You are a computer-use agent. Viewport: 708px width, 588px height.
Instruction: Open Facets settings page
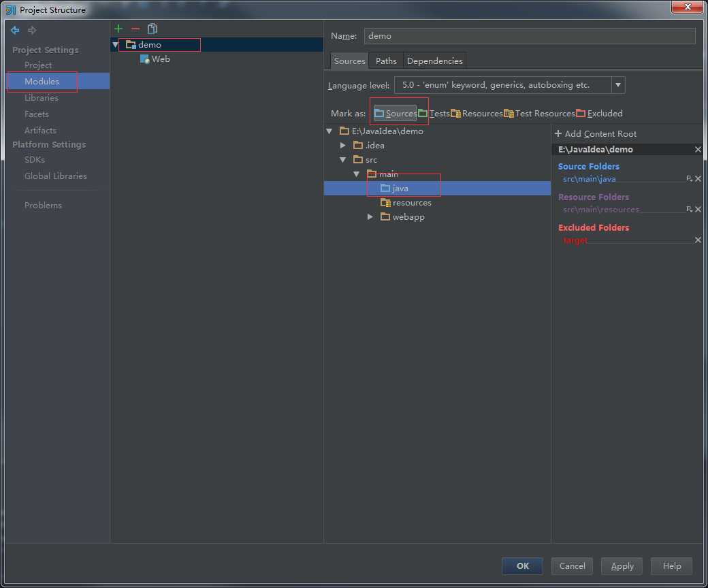[36, 114]
